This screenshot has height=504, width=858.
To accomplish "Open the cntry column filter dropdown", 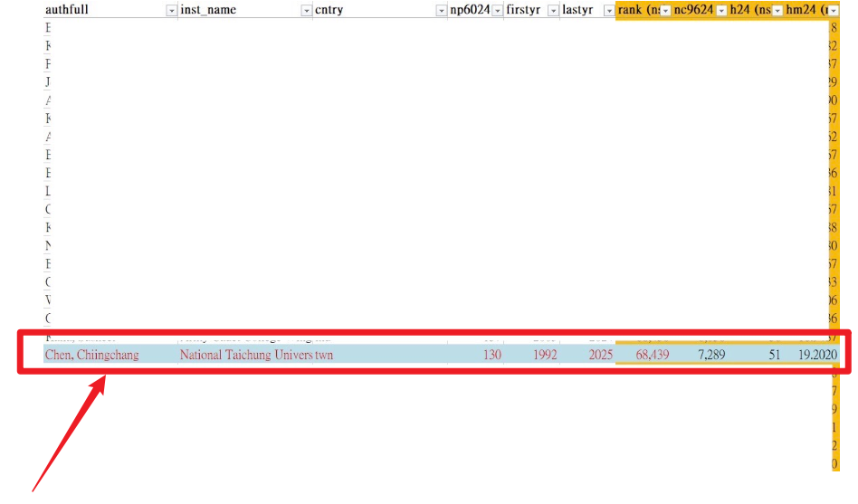I will [441, 10].
